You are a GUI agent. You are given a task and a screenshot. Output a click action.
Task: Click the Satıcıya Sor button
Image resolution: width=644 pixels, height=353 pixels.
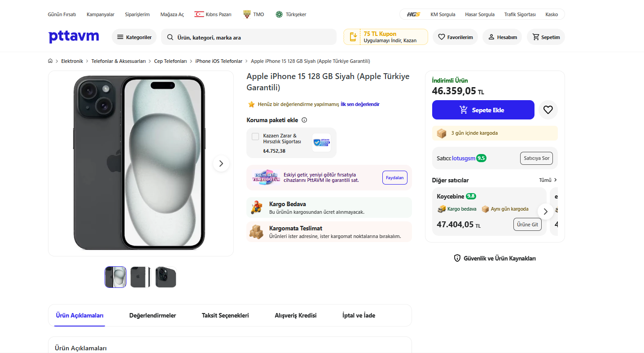[x=536, y=158]
